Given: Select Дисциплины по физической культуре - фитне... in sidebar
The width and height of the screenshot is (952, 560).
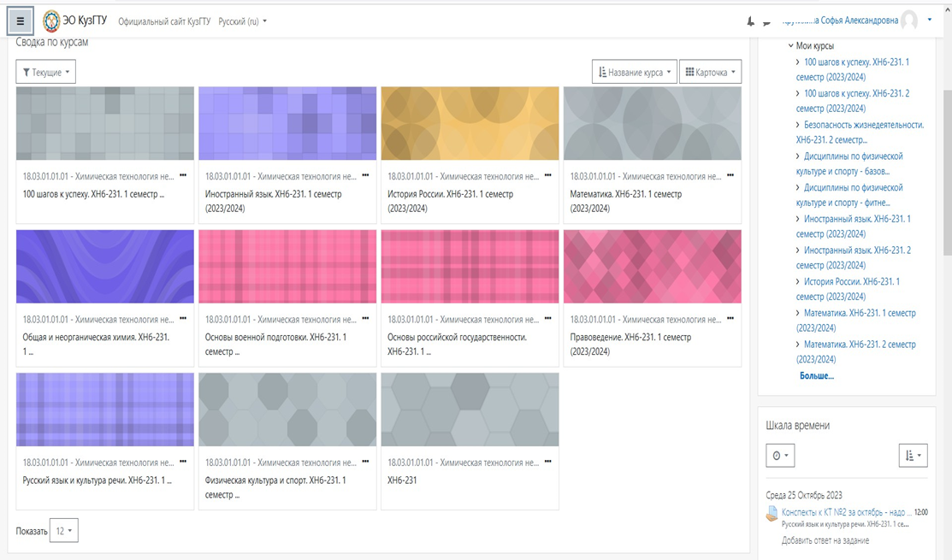Looking at the screenshot, I should point(849,196).
